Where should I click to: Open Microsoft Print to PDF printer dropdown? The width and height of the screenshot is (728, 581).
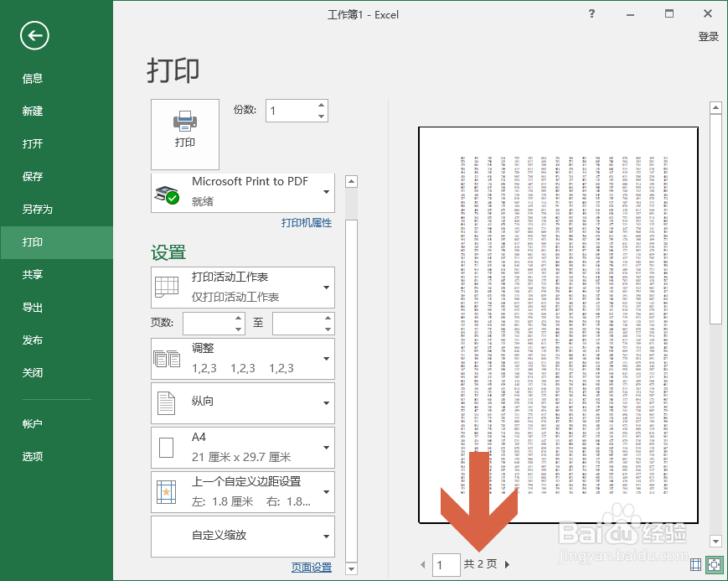[x=243, y=192]
